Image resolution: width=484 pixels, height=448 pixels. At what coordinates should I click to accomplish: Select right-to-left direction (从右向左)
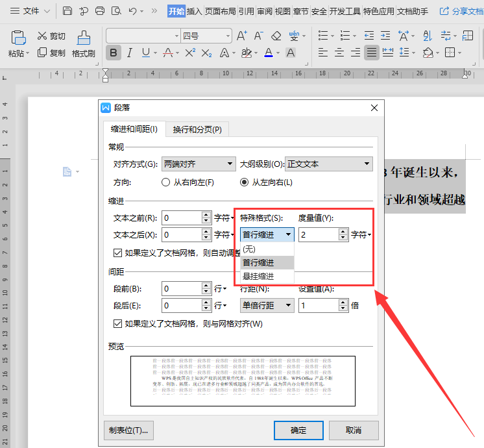point(165,182)
